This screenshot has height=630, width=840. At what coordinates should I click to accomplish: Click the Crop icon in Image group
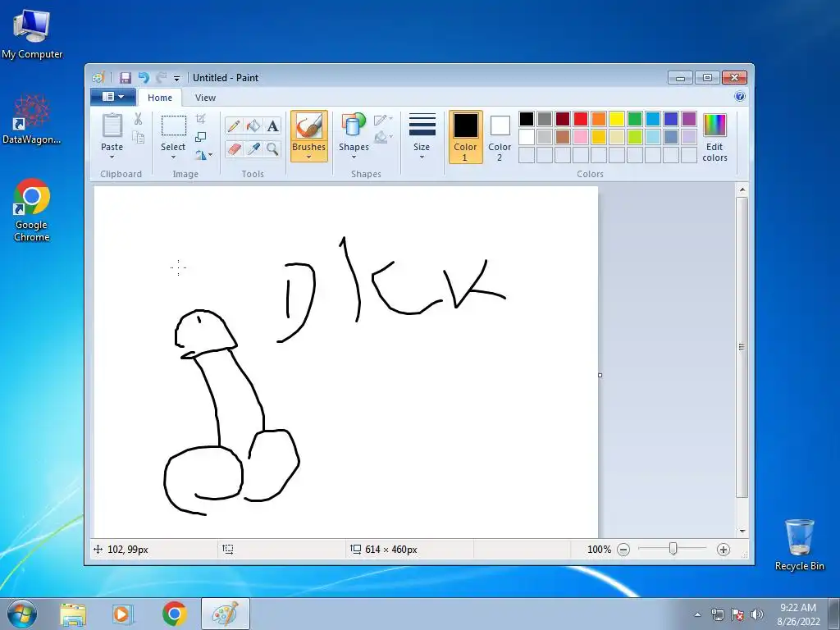200,118
